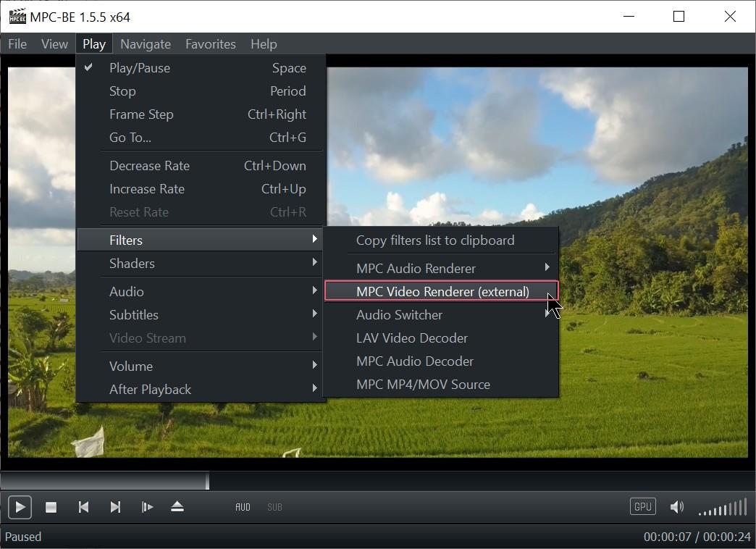The width and height of the screenshot is (756, 549).
Task: Toggle the Play/Pause checkmark entry
Action: (141, 67)
